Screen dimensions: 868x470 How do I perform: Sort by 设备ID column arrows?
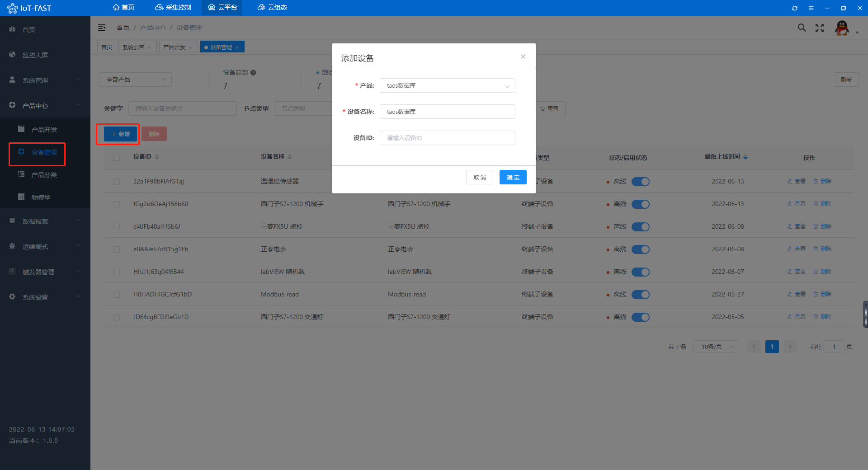(157, 157)
